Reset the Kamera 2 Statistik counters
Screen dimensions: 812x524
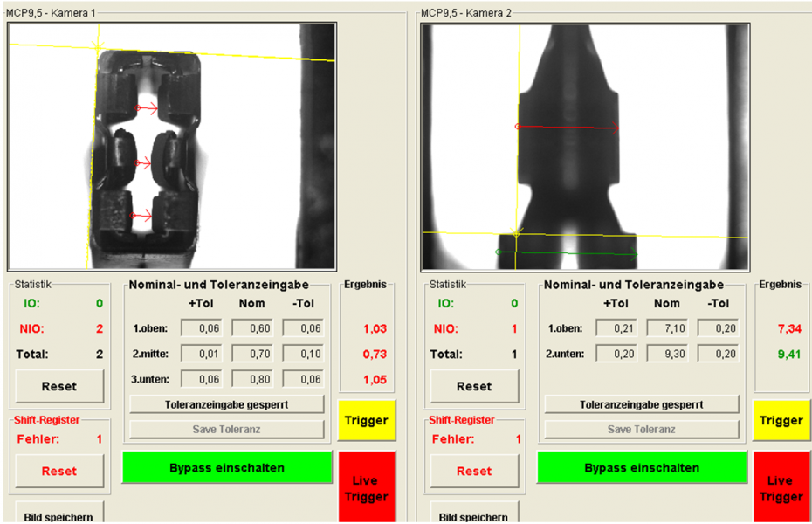[473, 386]
